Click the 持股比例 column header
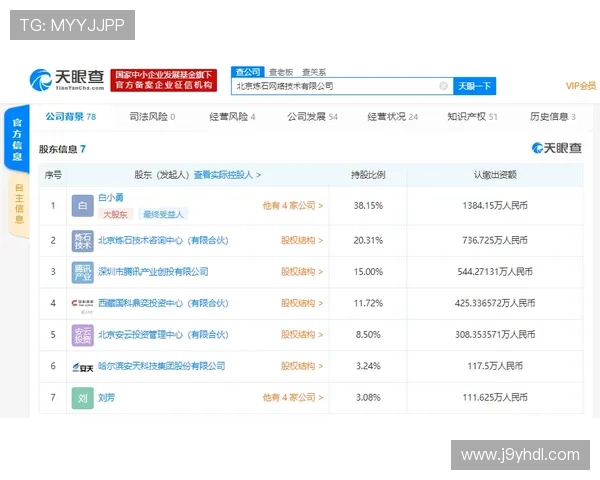Screen dimensions: 600x480 click(368, 175)
